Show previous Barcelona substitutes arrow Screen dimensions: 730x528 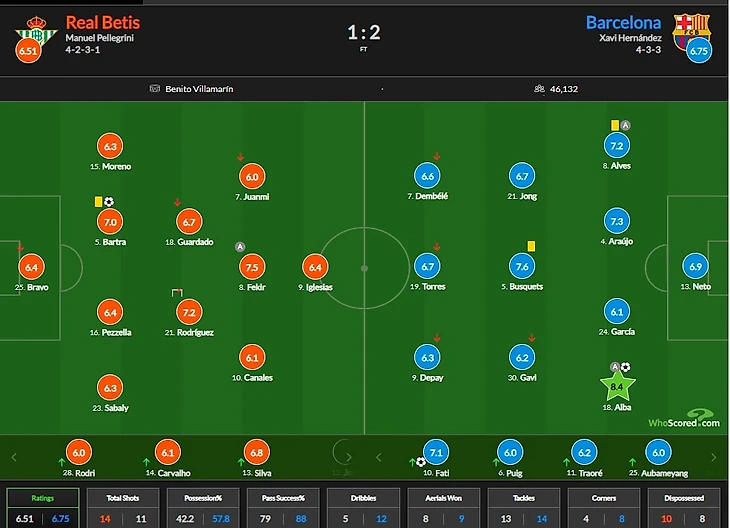(379, 457)
